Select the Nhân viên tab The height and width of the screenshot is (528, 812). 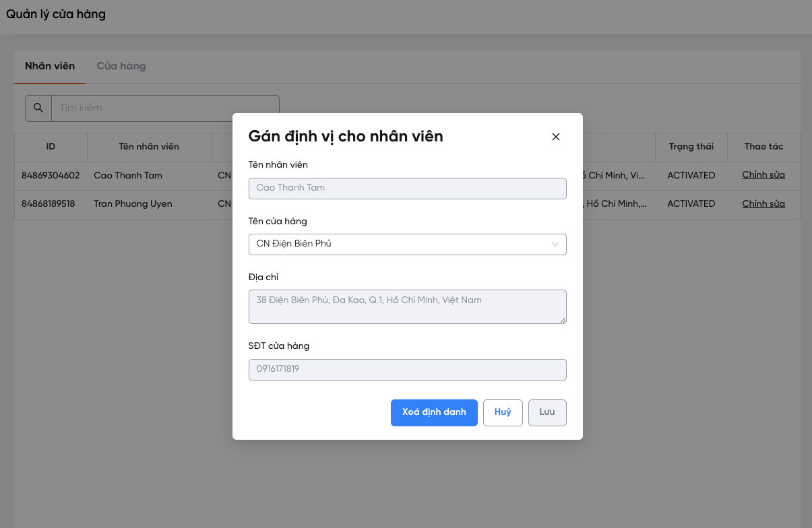coord(50,66)
